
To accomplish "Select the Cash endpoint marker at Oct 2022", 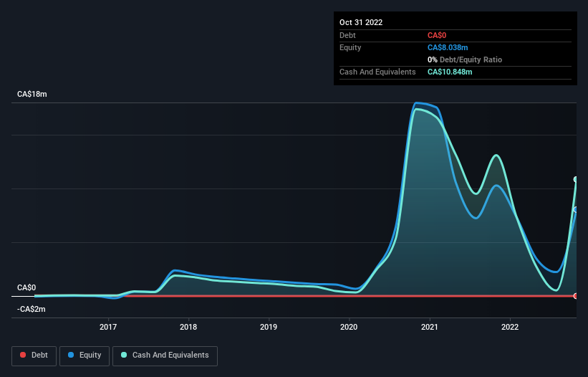I will point(576,179).
